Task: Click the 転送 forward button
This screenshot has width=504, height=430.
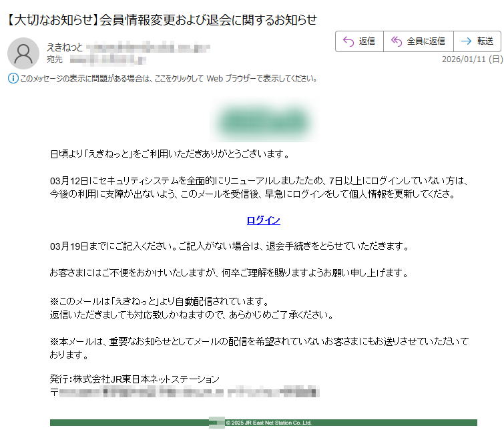Action: coord(477,41)
